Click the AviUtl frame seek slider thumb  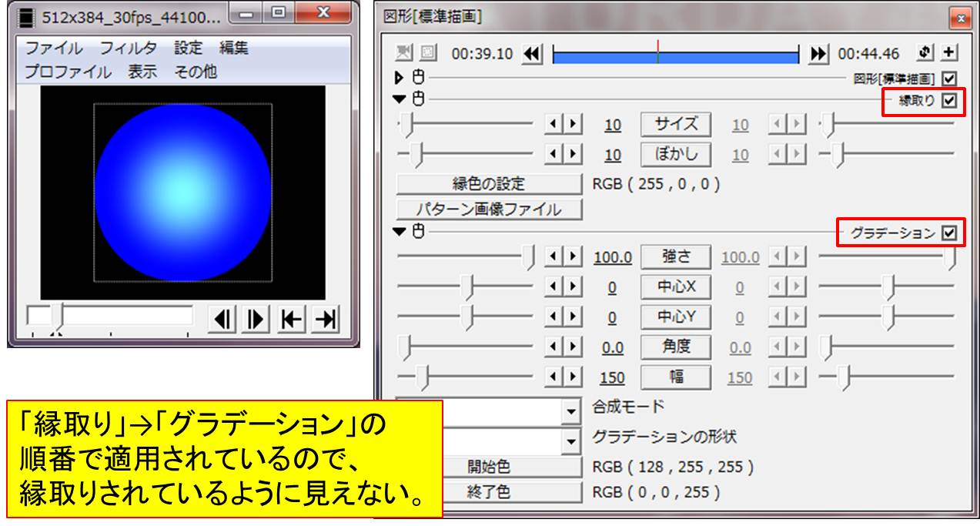(57, 317)
